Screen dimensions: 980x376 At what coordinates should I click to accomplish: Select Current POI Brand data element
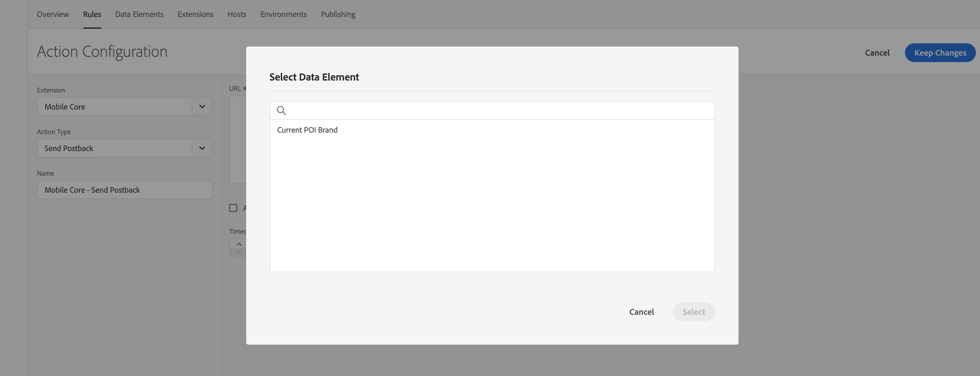[307, 130]
